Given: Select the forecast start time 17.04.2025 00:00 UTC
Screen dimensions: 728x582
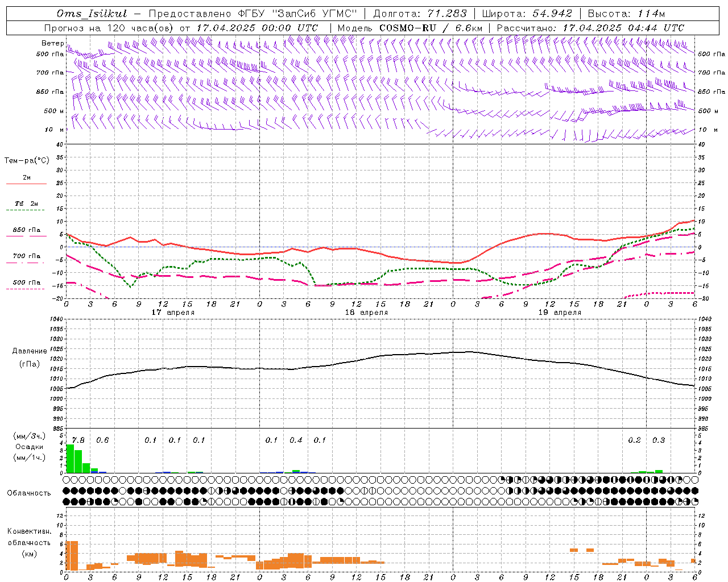Looking at the screenshot, I should [x=257, y=28].
